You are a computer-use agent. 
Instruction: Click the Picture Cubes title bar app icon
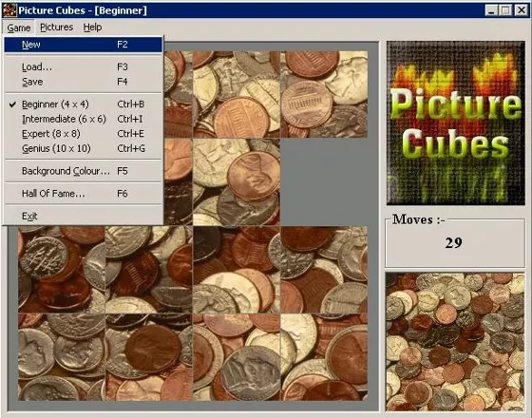coord(9,10)
